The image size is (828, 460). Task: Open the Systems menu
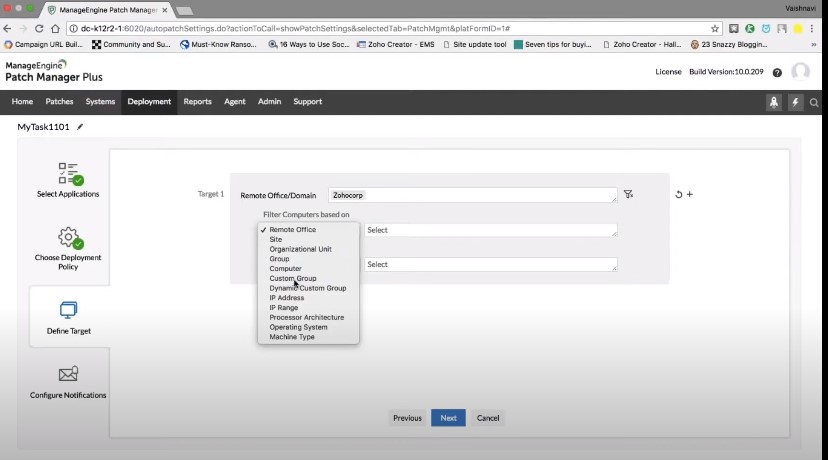[100, 101]
